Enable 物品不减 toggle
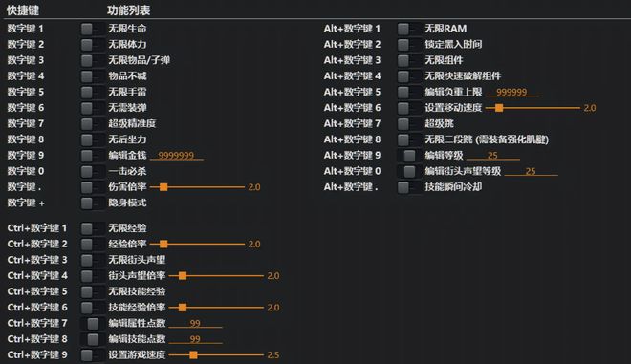This screenshot has width=631, height=364. (x=92, y=76)
